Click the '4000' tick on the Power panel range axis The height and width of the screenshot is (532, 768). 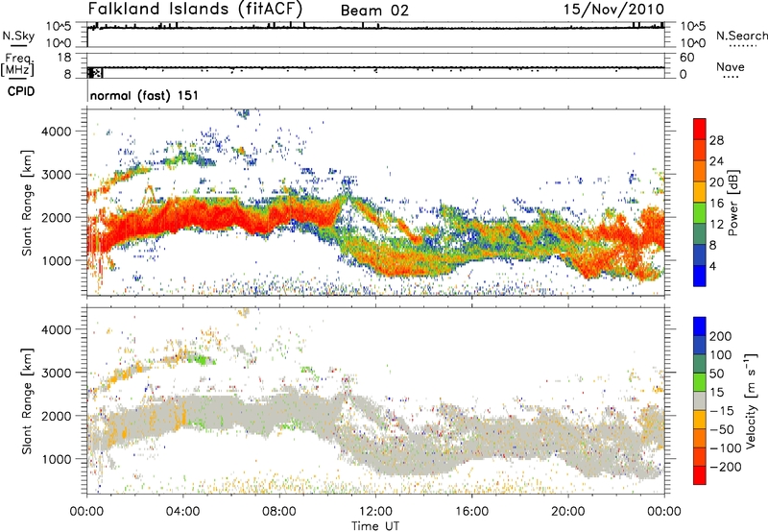coord(57,132)
